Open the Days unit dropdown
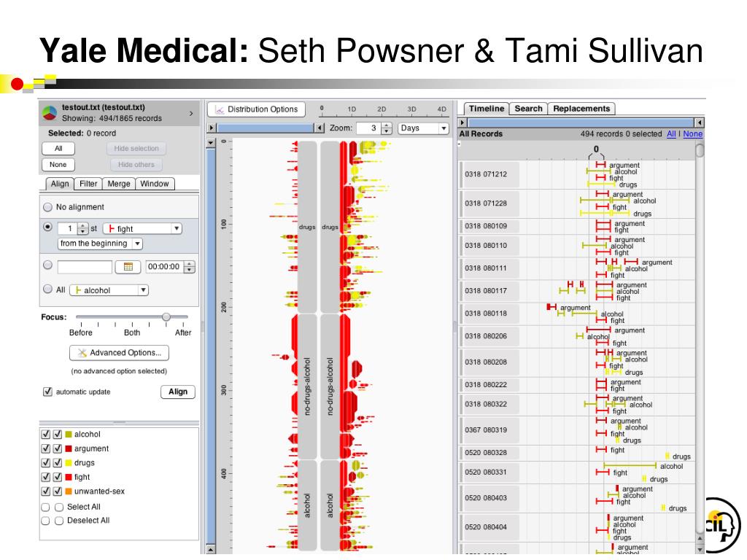747x560 pixels. pyautogui.click(x=424, y=128)
